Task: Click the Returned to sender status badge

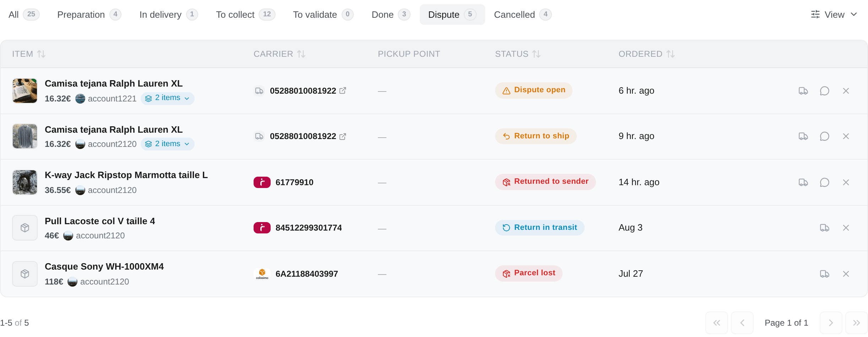Action: tap(545, 182)
